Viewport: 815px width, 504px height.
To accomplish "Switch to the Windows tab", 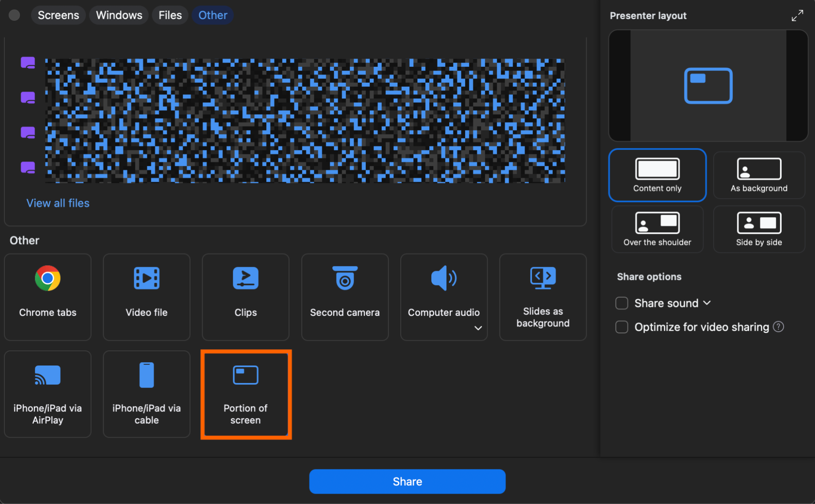I will (x=119, y=15).
